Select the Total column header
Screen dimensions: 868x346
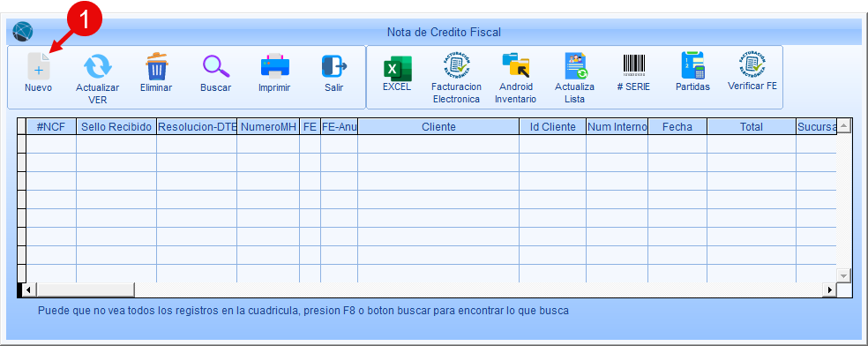click(x=752, y=127)
